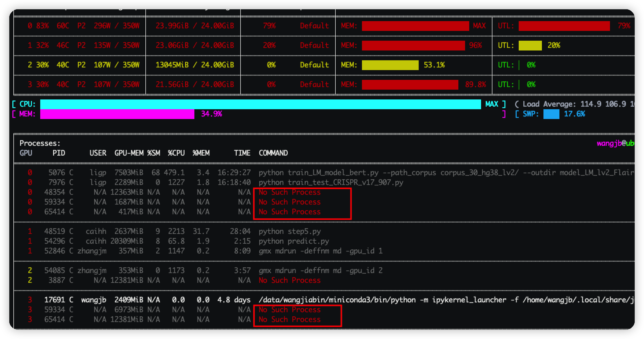Click the %CPU column header
This screenshot has width=644, height=339.
(176, 153)
